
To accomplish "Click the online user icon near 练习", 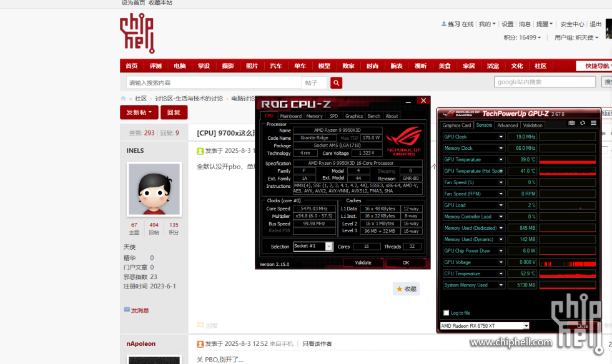I will tap(444, 24).
